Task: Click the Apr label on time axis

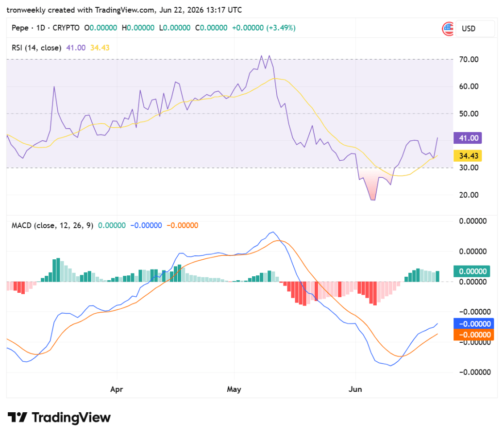Action: point(117,389)
